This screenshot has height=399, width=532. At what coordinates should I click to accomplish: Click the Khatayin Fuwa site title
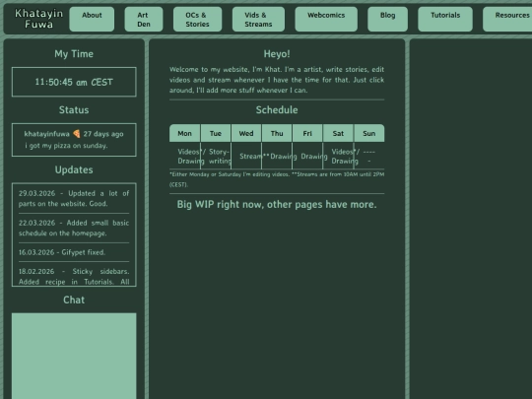39,19
